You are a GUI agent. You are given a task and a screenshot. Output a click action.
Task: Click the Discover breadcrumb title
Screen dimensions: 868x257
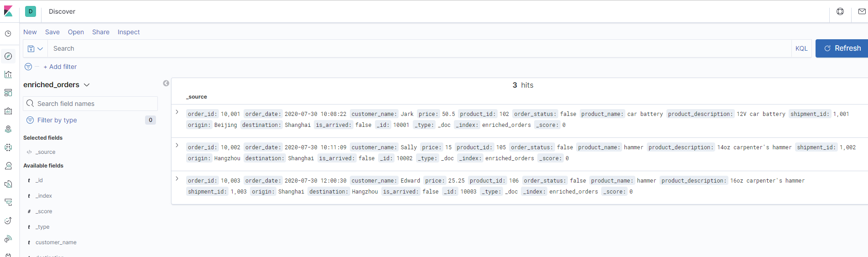[x=62, y=11]
